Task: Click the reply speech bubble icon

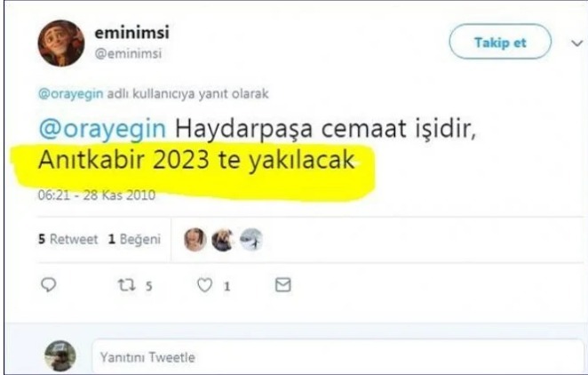Action: tap(48, 285)
